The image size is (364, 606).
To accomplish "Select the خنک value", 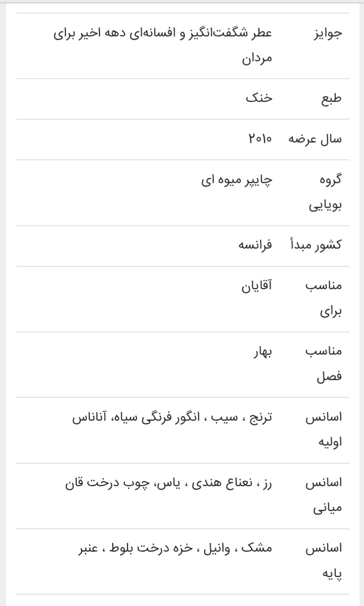I will click(259, 99).
